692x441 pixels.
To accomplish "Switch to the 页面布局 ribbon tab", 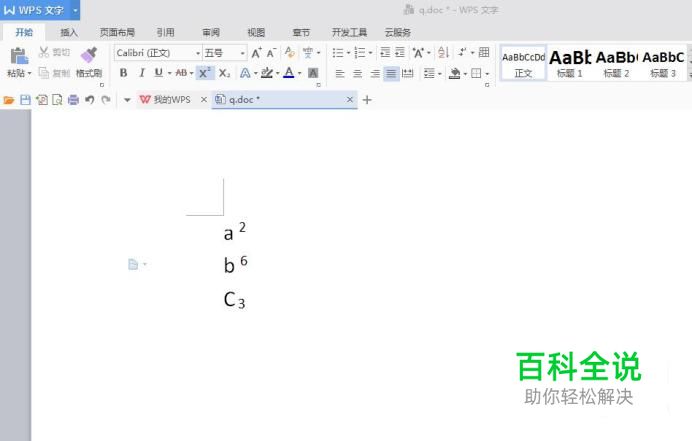I will 117,32.
